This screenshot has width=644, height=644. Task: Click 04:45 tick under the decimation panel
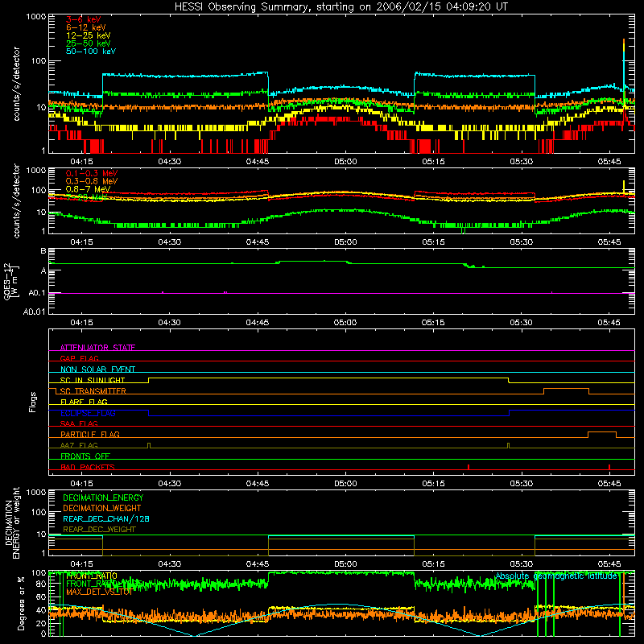257,564
